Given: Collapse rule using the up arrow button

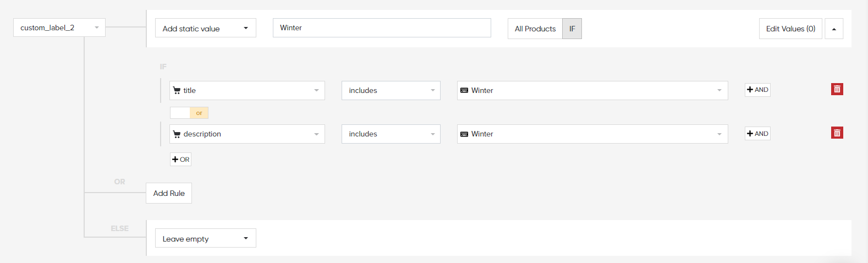Looking at the screenshot, I should [834, 29].
